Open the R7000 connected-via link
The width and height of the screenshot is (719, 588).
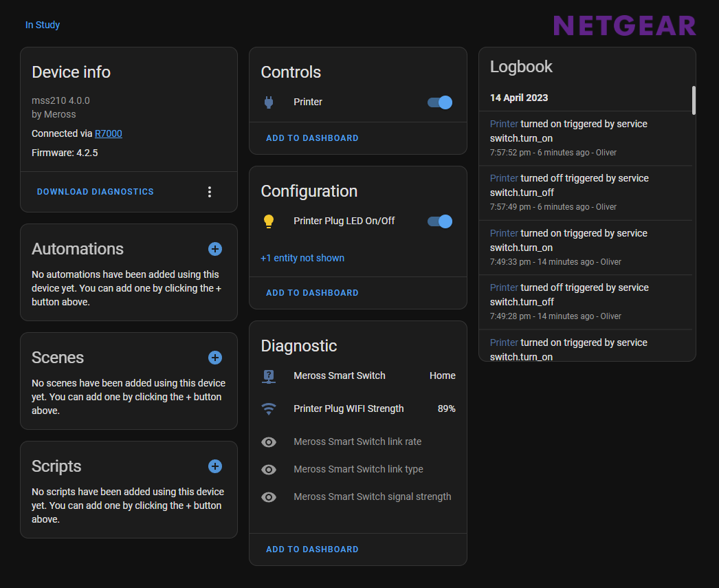point(109,133)
